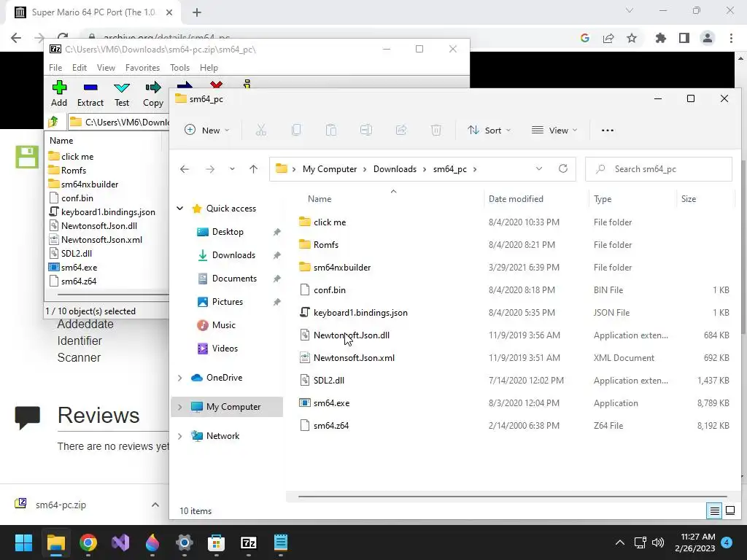Open the Windows Start menu
The image size is (747, 560).
23,542
